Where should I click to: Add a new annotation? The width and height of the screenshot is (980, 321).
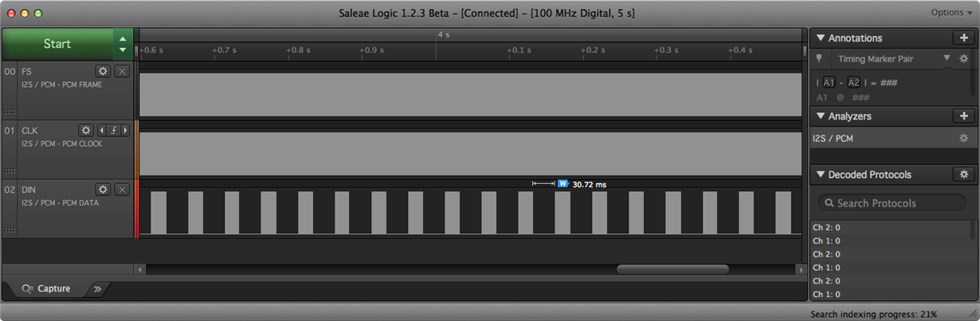963,38
